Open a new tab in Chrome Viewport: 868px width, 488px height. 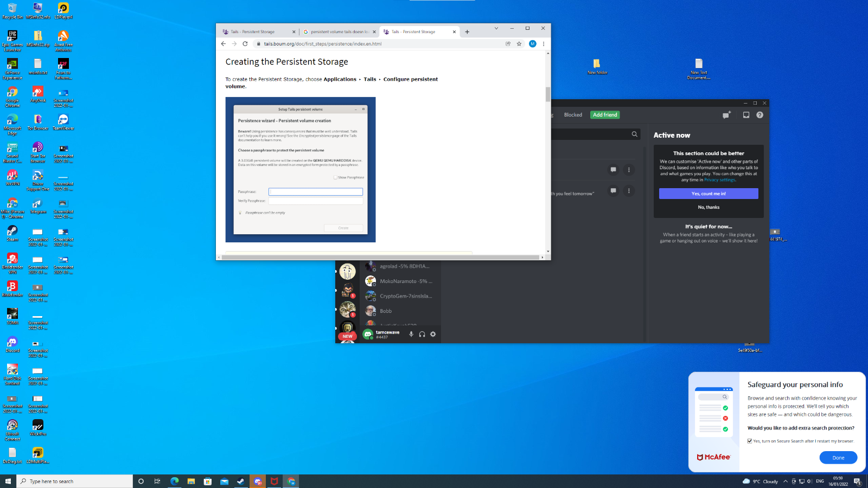(x=467, y=32)
